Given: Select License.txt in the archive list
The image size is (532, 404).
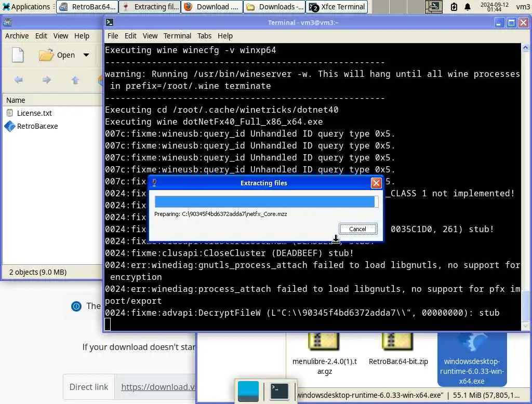Looking at the screenshot, I should pyautogui.click(x=34, y=113).
